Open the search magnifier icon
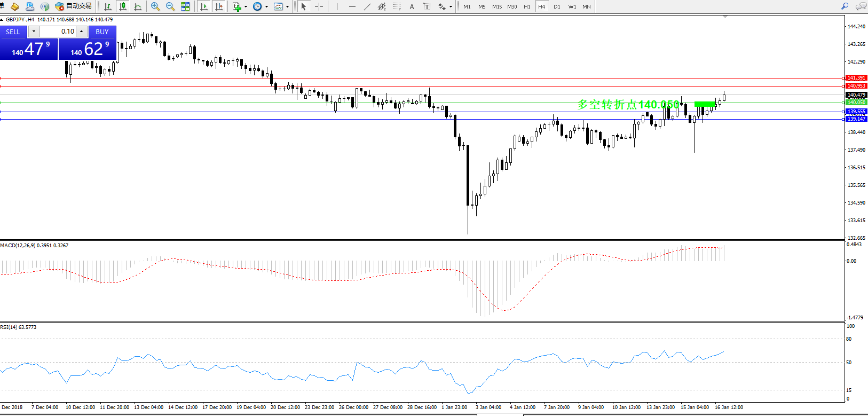The height and width of the screenshot is (416, 868). (845, 6)
